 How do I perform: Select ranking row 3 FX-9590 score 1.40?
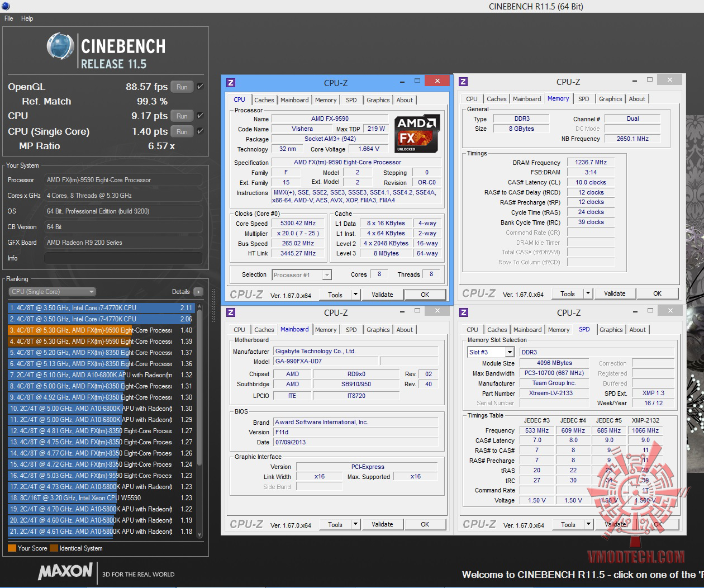coord(101,330)
